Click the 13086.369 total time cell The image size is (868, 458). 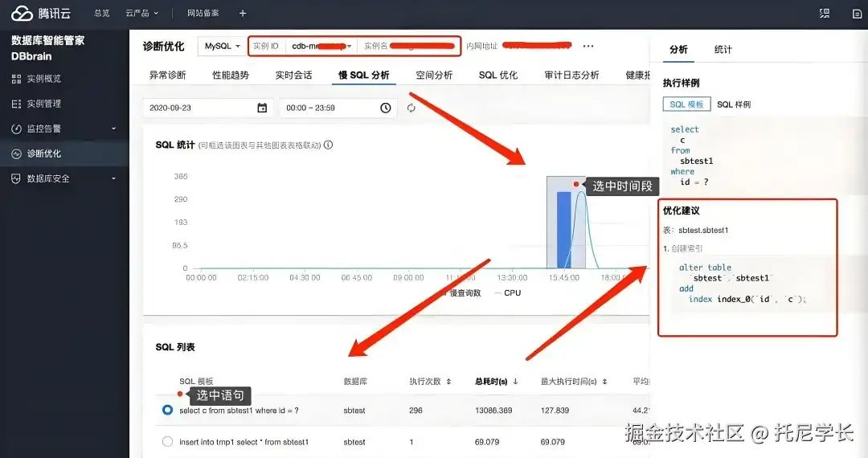coord(493,411)
